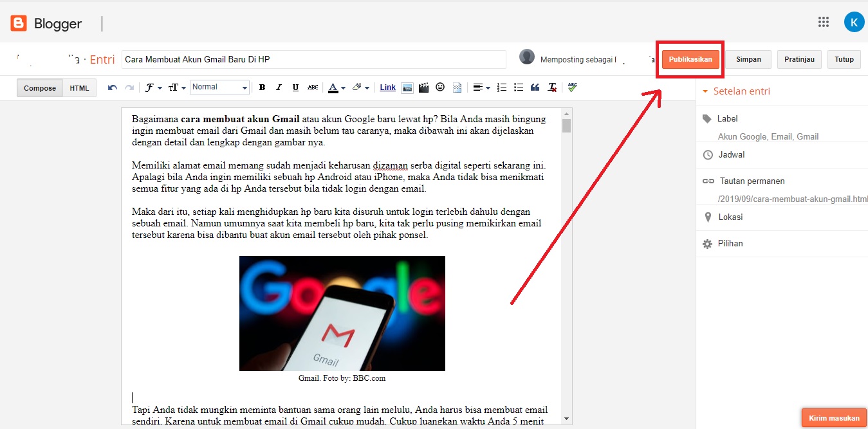Toggle italic formatting
This screenshot has width=868, height=429.
[279, 87]
